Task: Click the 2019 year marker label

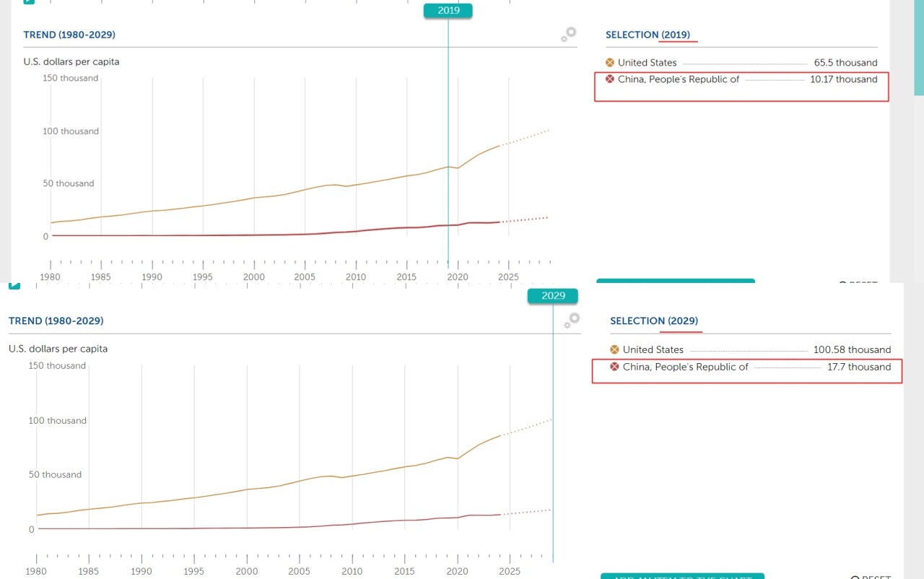Action: (x=448, y=10)
